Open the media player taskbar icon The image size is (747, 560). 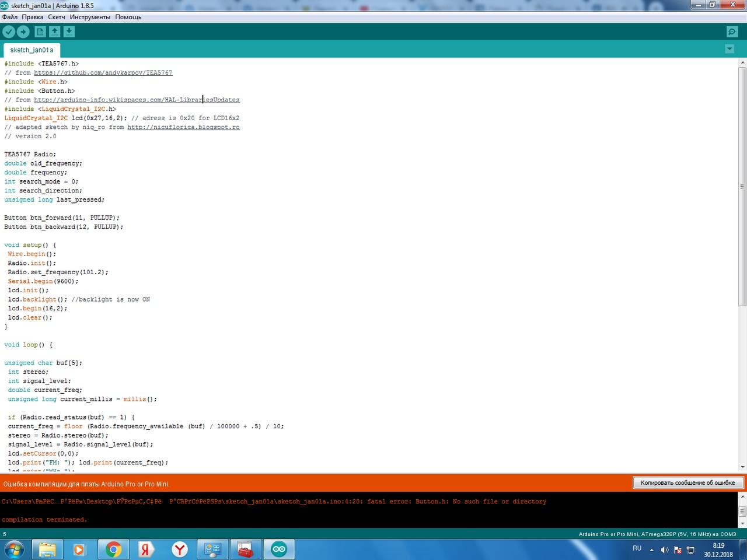click(79, 549)
